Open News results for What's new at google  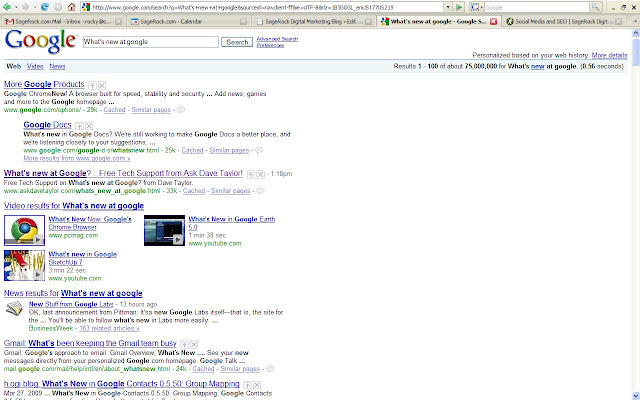(x=73, y=293)
